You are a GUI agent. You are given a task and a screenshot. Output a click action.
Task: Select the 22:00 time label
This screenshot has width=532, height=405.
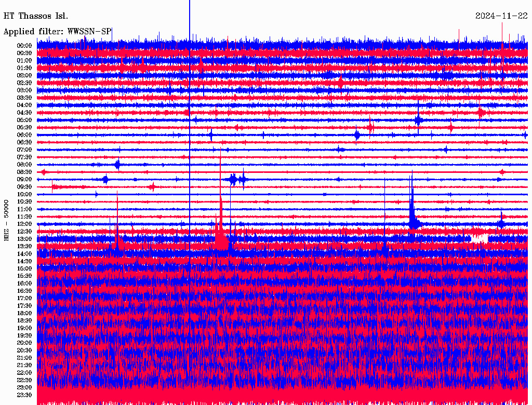[x=24, y=373]
